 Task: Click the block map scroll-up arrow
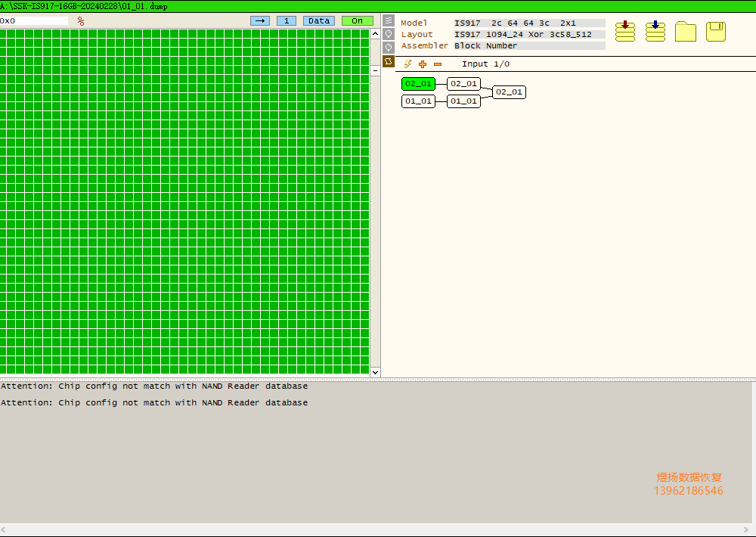(x=375, y=34)
